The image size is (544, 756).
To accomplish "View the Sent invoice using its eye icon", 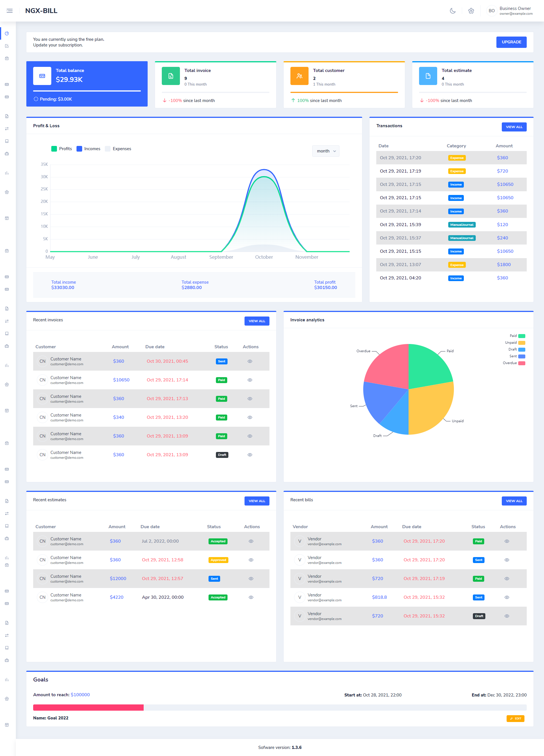I will pos(250,361).
